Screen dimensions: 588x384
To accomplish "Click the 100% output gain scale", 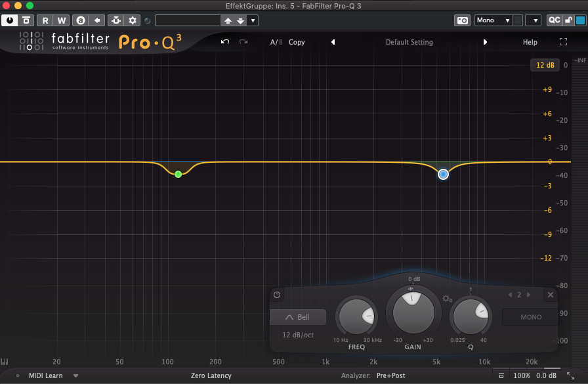I will click(521, 375).
